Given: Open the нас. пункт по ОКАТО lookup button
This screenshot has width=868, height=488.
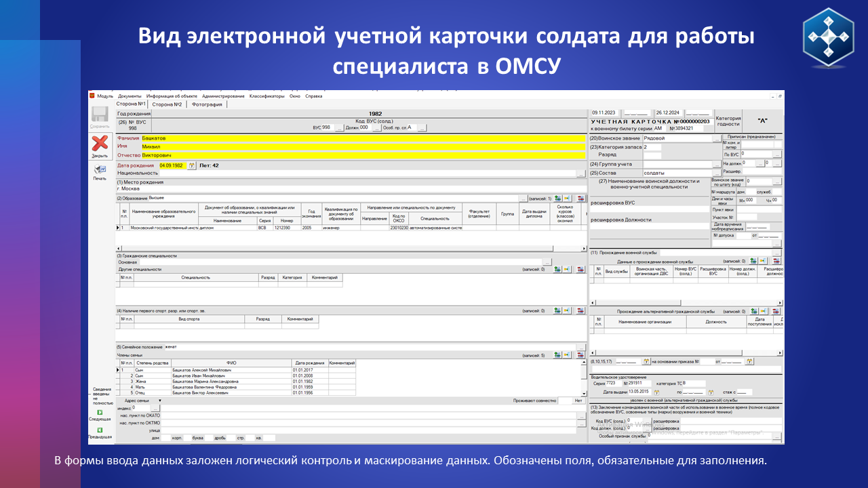Looking at the screenshot, I should click(x=581, y=415).
